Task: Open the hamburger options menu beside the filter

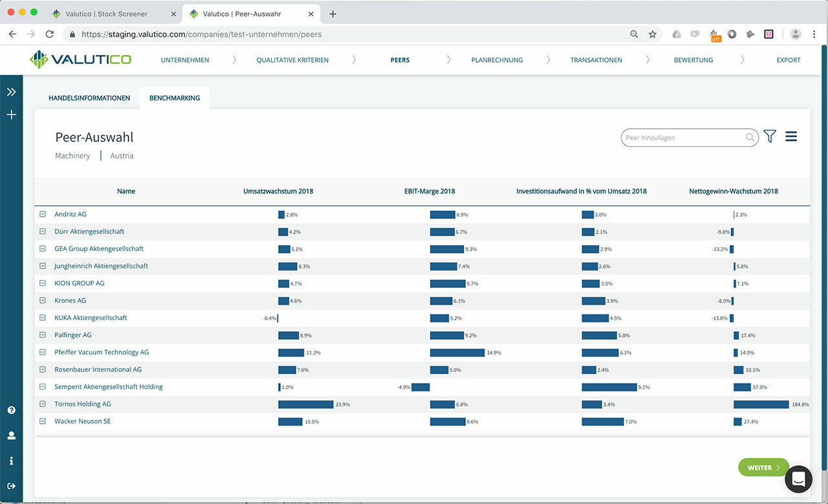Action: (791, 137)
